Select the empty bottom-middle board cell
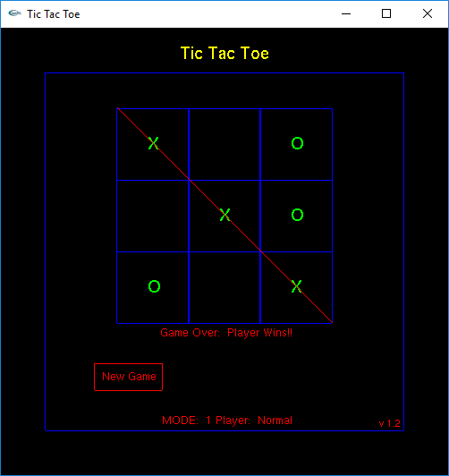The image size is (449, 476). click(224, 287)
